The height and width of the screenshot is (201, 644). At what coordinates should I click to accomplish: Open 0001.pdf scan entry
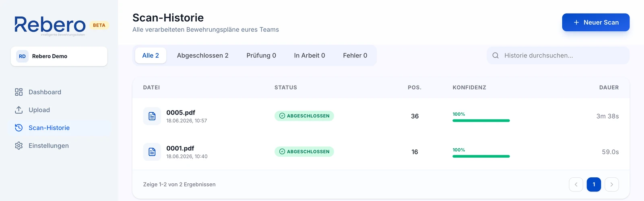[x=180, y=148]
